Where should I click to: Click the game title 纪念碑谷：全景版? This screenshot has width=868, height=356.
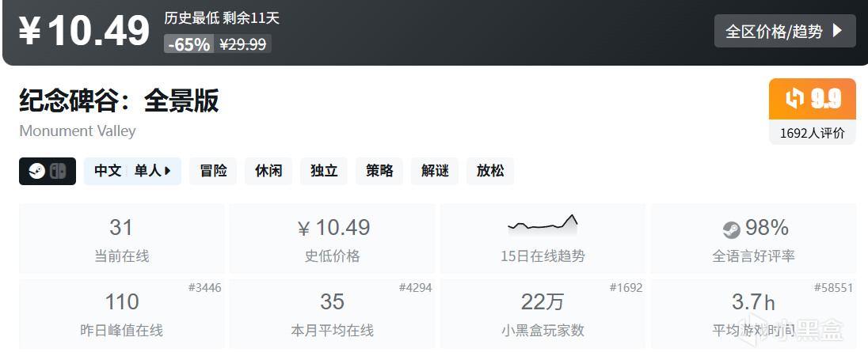[119, 100]
